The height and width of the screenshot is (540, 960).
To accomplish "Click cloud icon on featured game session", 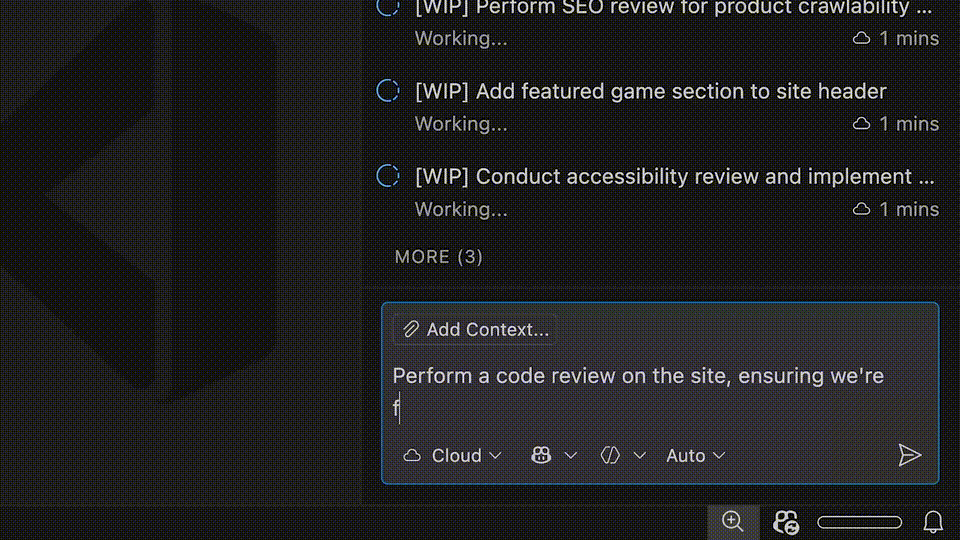I will (861, 124).
